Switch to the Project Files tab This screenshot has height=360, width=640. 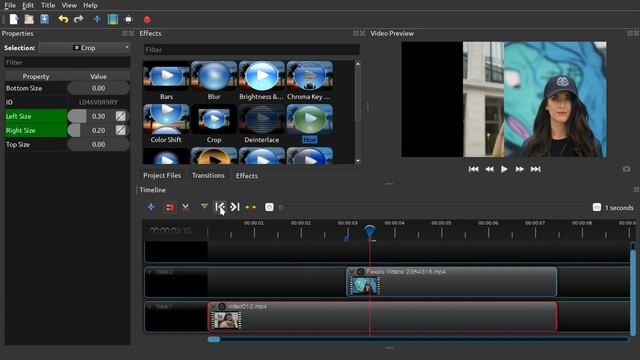(162, 176)
